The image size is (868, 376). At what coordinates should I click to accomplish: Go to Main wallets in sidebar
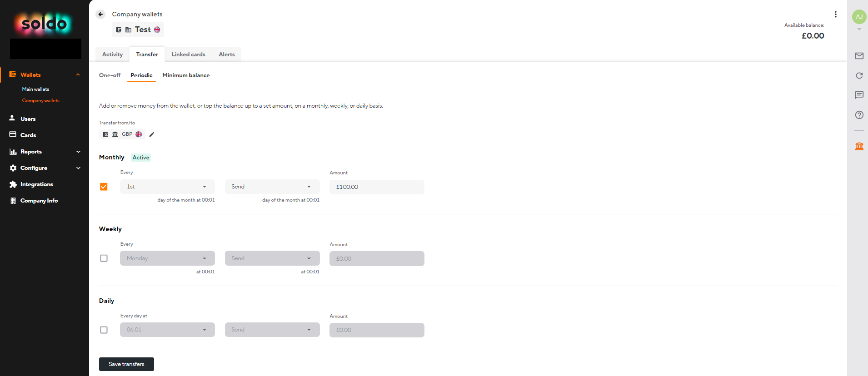(35, 89)
